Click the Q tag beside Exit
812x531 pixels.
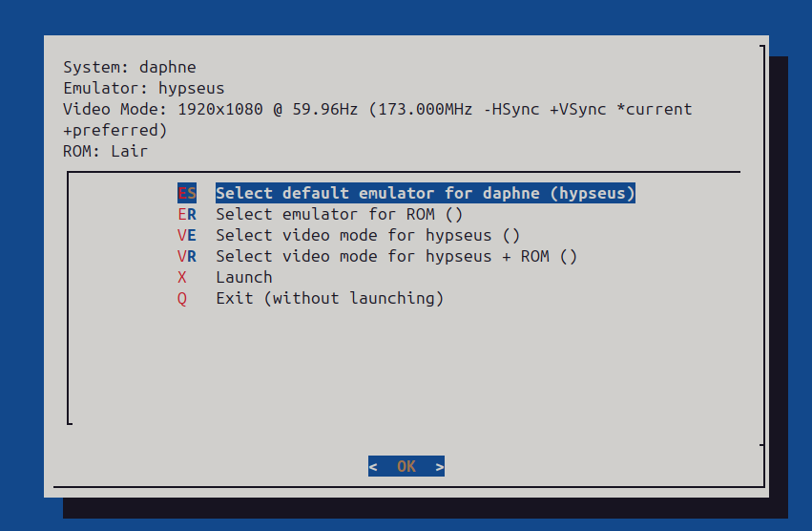[181, 299]
